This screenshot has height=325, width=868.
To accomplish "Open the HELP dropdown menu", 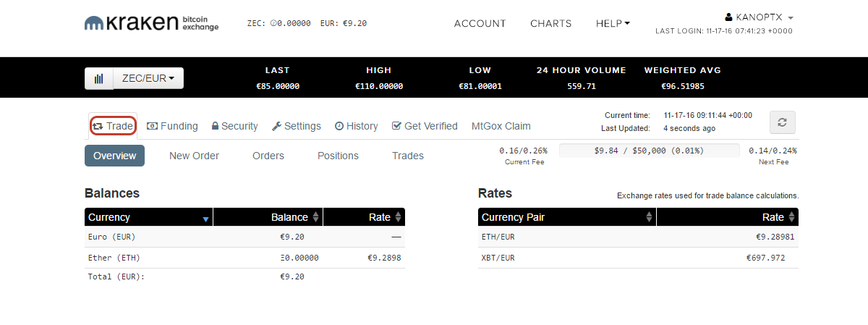I will (x=613, y=23).
